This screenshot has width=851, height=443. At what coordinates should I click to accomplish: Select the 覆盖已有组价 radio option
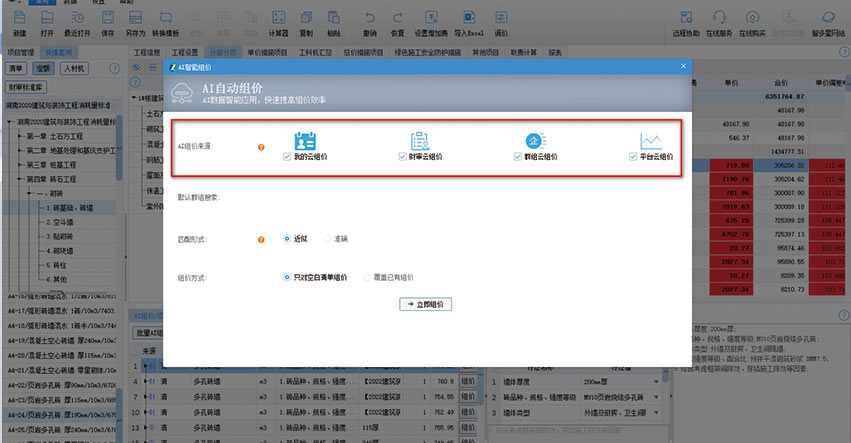coord(368,276)
